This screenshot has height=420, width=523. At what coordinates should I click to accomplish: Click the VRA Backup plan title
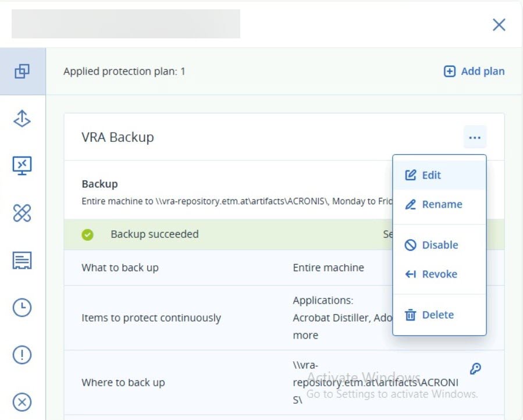coord(118,137)
